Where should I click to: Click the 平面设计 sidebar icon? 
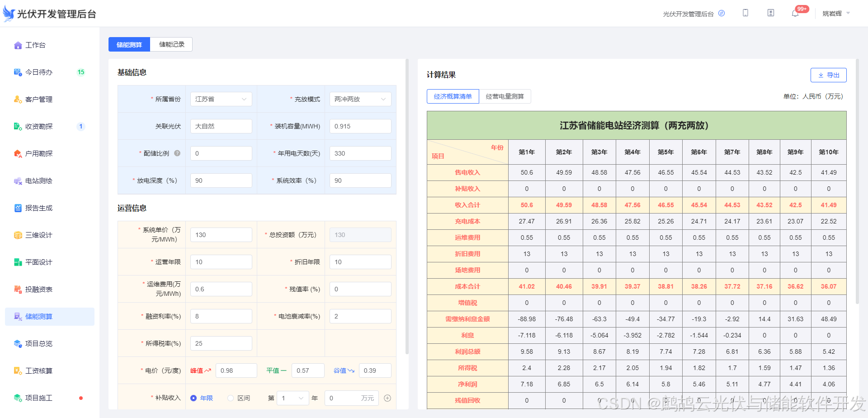coord(18,262)
